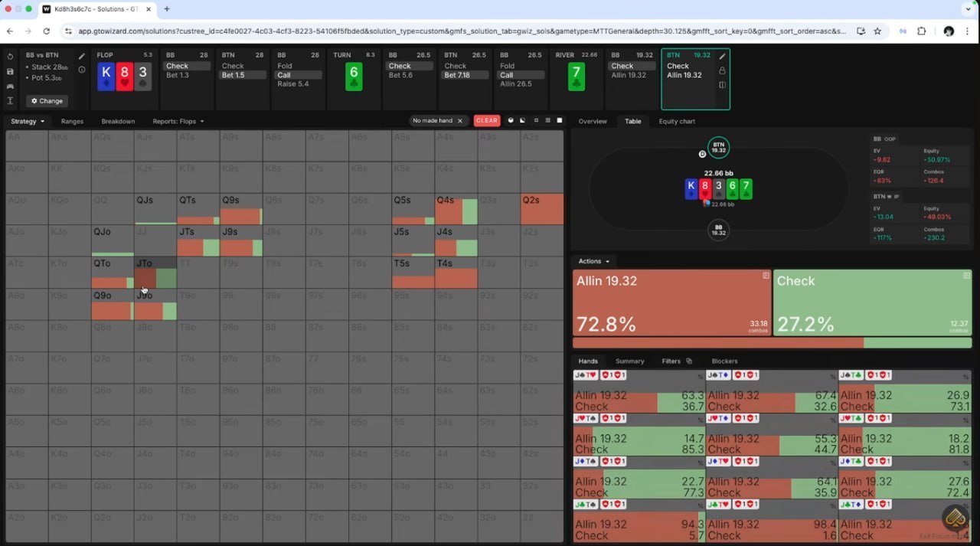Click the red CLEAR button
980x546 pixels.
coord(486,121)
